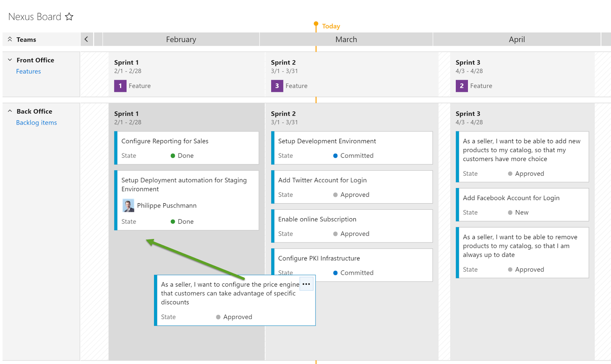This screenshot has width=611, height=364.
Task: Open the ellipsis menu on the price engine card
Action: pos(306,284)
